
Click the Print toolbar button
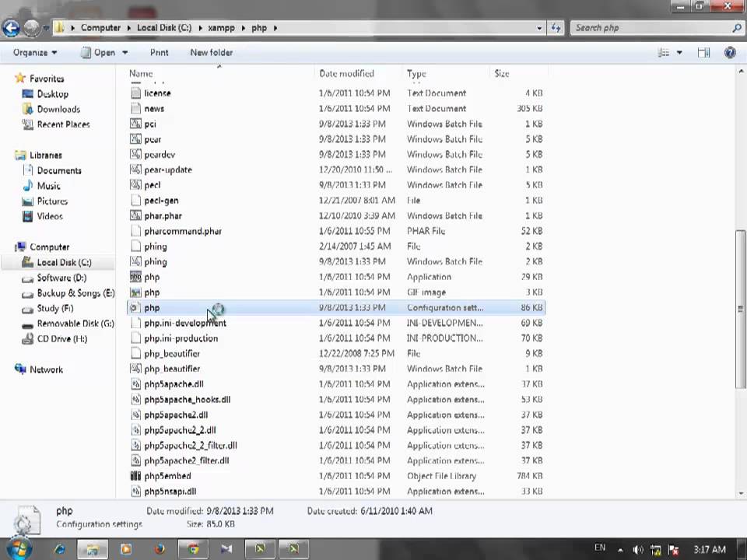[x=159, y=52]
